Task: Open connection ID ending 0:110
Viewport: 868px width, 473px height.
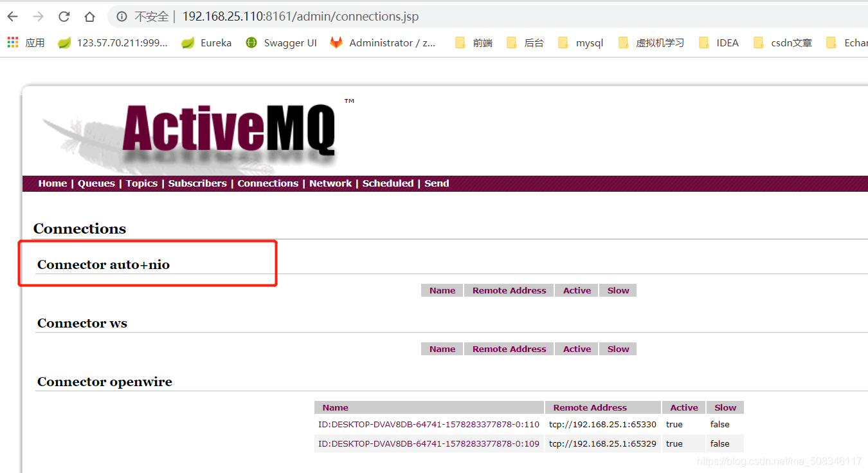Action: (x=429, y=425)
